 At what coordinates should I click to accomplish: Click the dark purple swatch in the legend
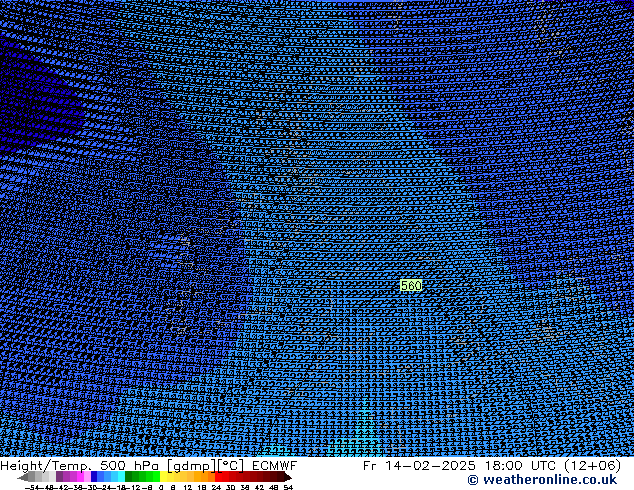point(59,477)
